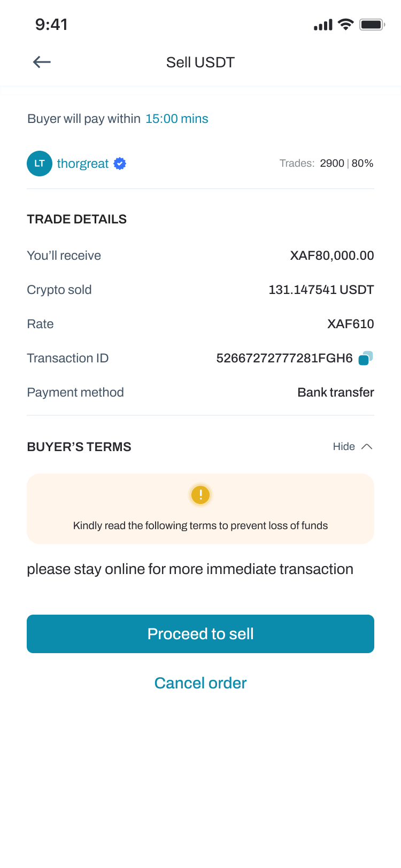View thorgreat's trades count and rating
Image resolution: width=401 pixels, height=868 pixels.
[326, 164]
